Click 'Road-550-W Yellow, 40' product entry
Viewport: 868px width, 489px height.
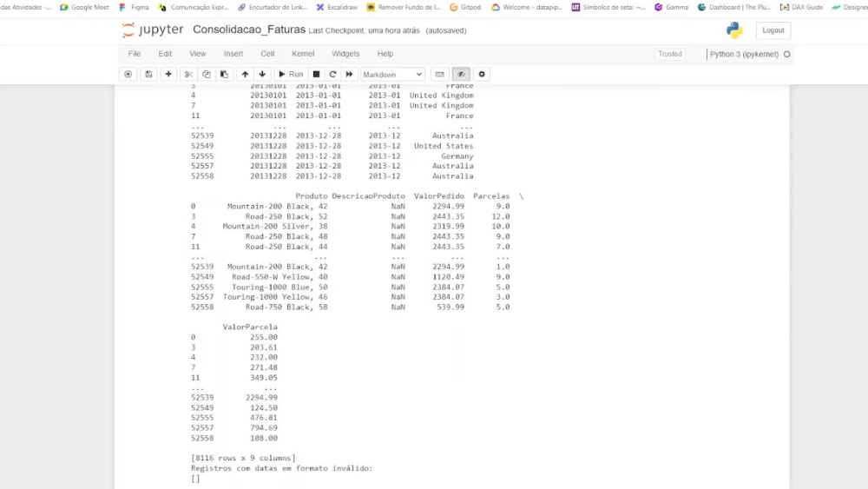[x=279, y=277]
